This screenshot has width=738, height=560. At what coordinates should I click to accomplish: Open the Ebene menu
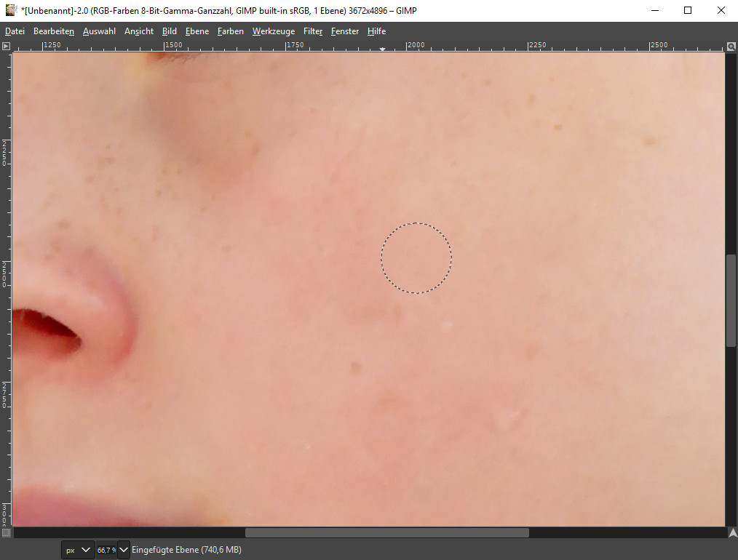pyautogui.click(x=197, y=31)
